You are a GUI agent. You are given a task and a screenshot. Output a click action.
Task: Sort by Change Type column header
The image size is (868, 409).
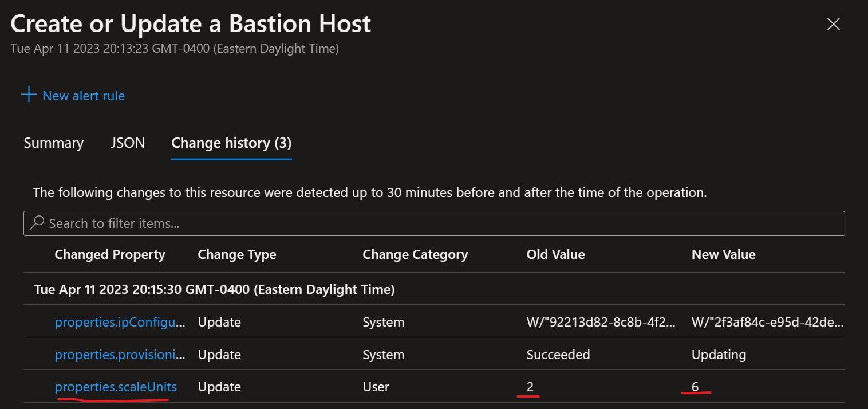[x=237, y=254]
